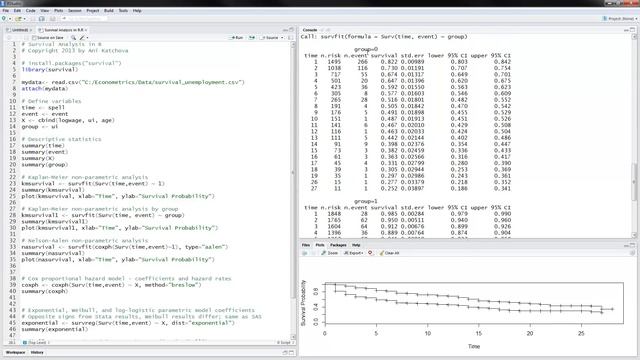640x360 pixels.
Task: Open the code tools wand dropdown
Action: coord(87,38)
